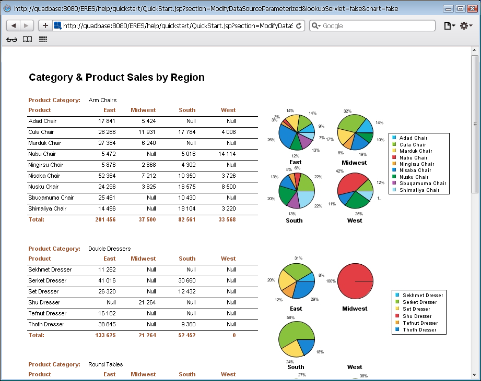
Task: Click the Shu Dresser red legend swatch
Action: click(397, 316)
